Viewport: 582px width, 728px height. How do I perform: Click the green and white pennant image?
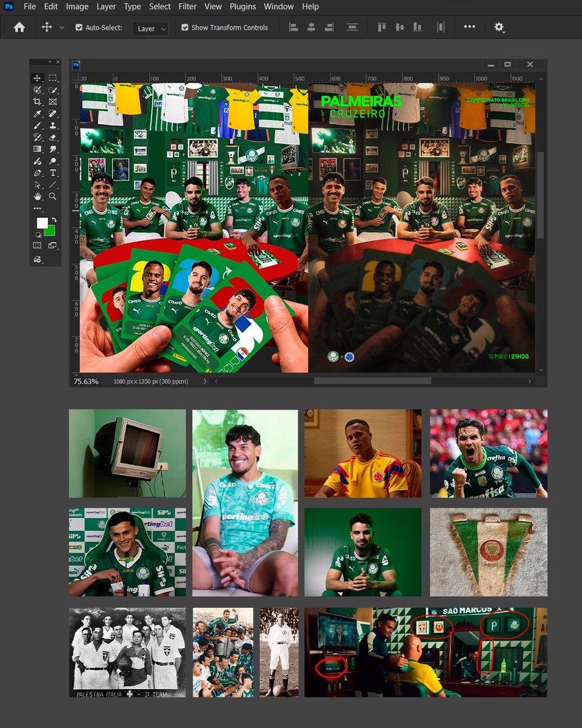(x=489, y=552)
